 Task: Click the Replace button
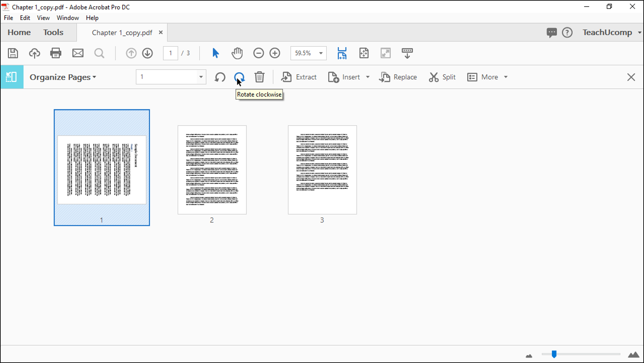click(398, 77)
